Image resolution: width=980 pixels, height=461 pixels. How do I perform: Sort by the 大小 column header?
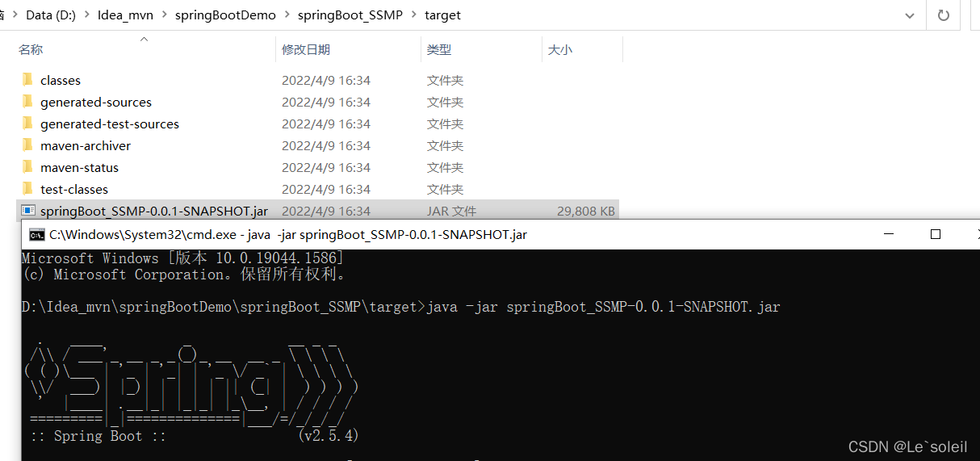(x=560, y=49)
